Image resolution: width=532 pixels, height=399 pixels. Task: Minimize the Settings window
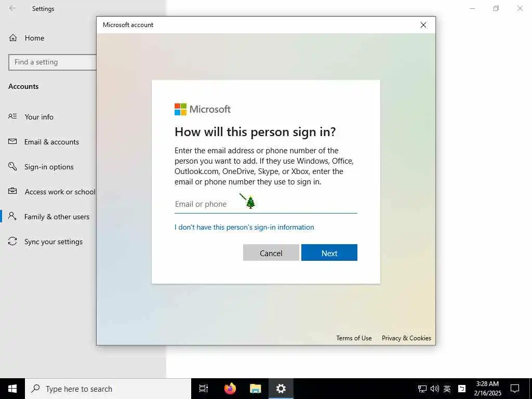tap(472, 8)
